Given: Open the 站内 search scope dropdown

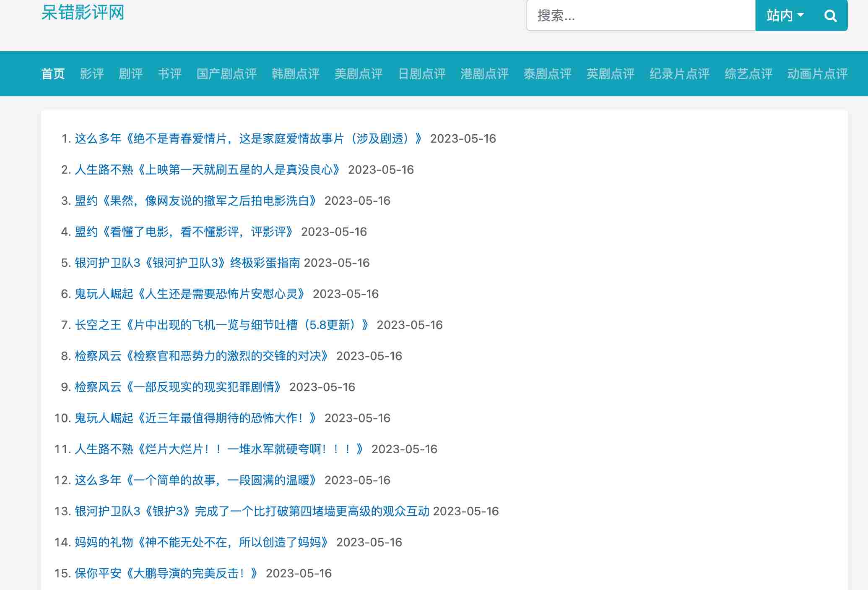Looking at the screenshot, I should 785,16.
